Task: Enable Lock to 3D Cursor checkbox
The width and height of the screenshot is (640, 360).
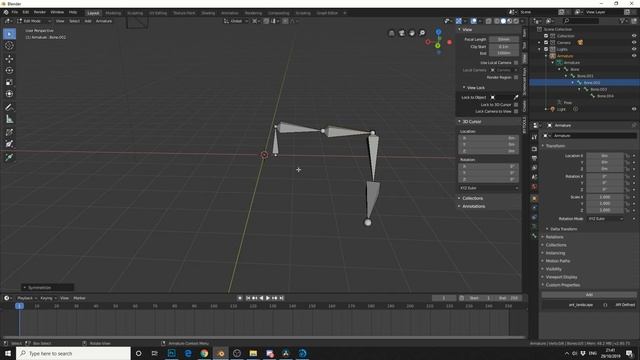Action: tap(516, 104)
